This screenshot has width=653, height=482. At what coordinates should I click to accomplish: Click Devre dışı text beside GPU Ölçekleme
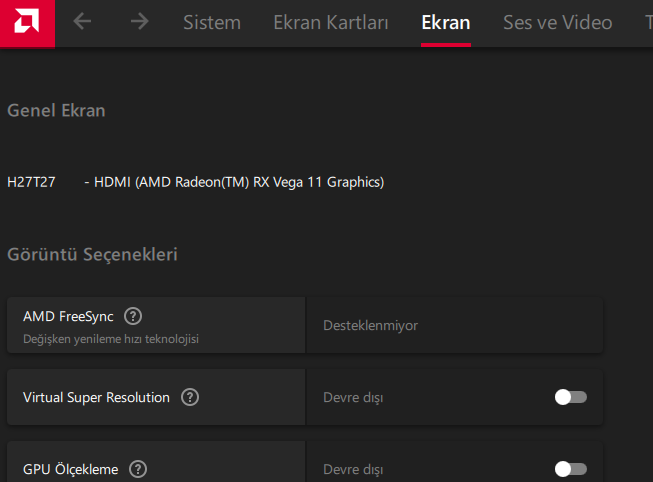pos(353,470)
